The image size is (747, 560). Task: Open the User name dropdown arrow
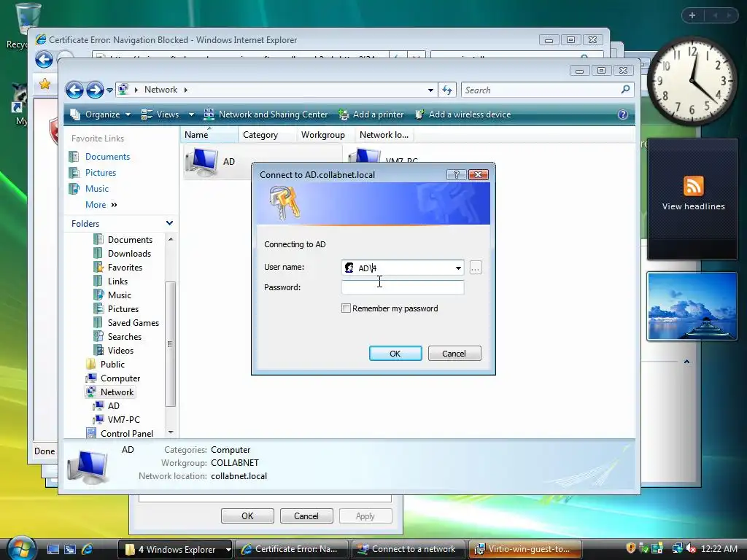pyautogui.click(x=458, y=268)
